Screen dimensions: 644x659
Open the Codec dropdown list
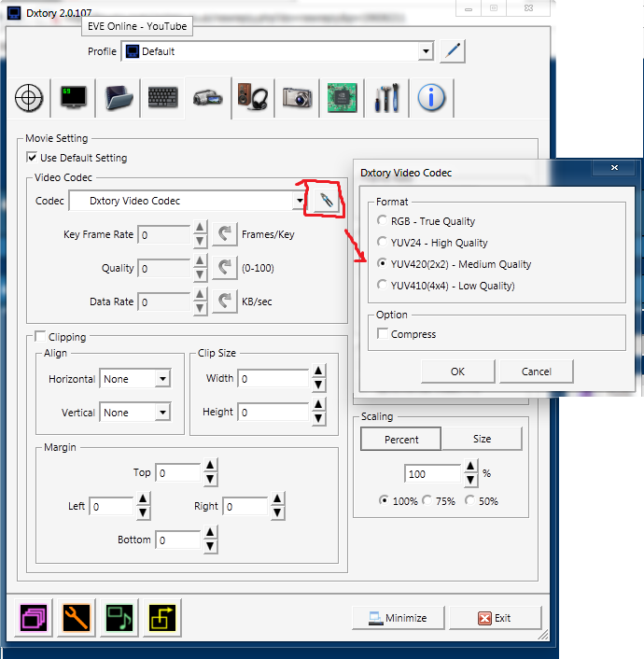click(x=299, y=201)
